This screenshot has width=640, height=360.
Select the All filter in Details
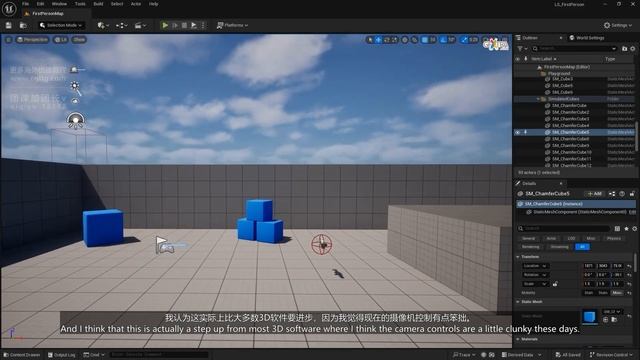click(582, 247)
